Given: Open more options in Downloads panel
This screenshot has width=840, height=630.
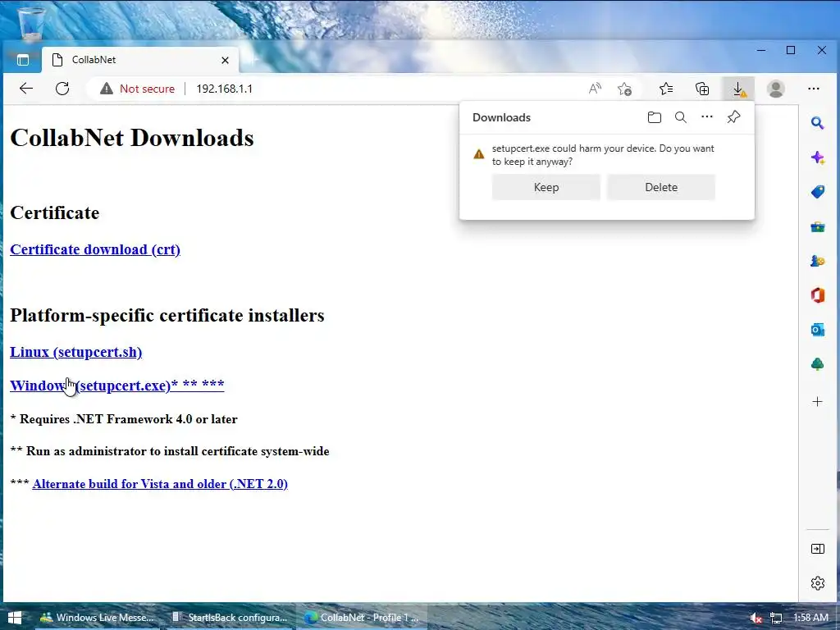Looking at the screenshot, I should [707, 116].
